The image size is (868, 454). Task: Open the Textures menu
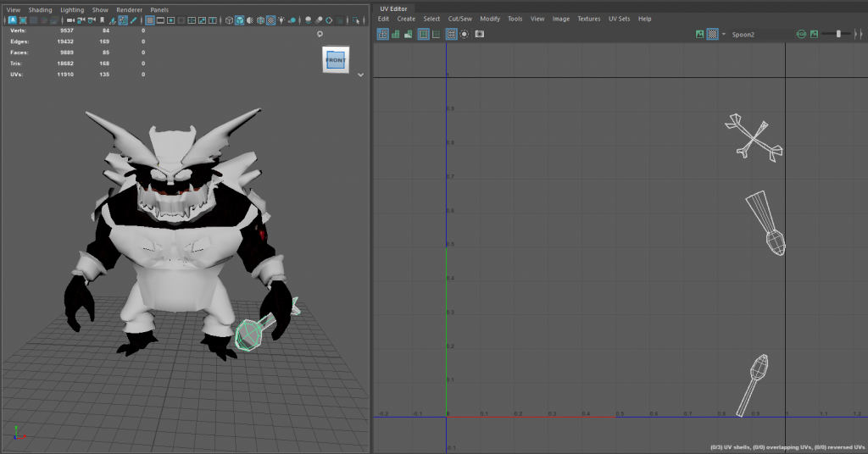tap(589, 19)
